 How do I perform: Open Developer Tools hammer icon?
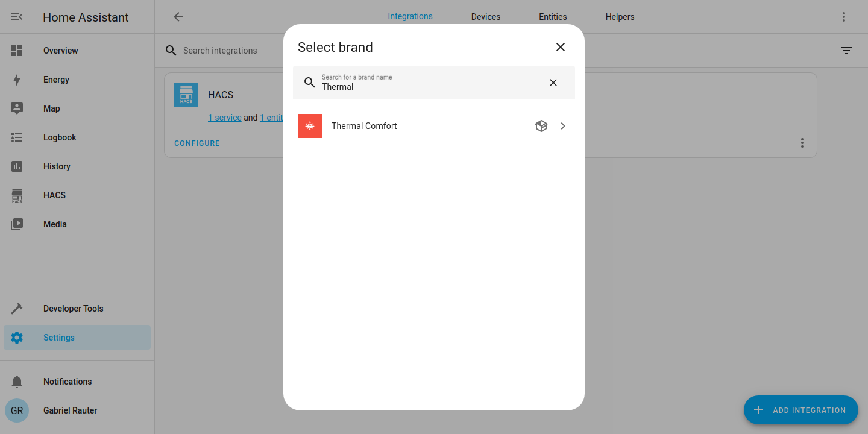coord(17,309)
